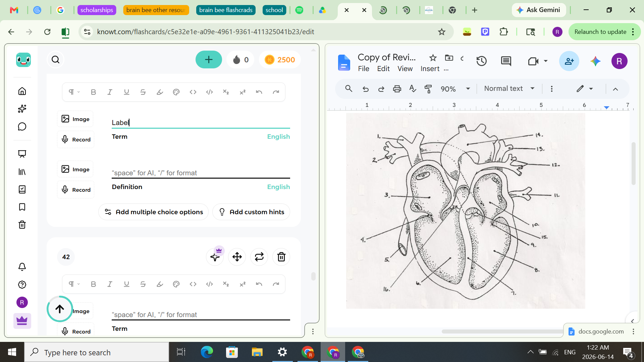This screenshot has width=644, height=362.
Task: Open the video call dropdown arrow in Docs
Action: click(x=546, y=61)
